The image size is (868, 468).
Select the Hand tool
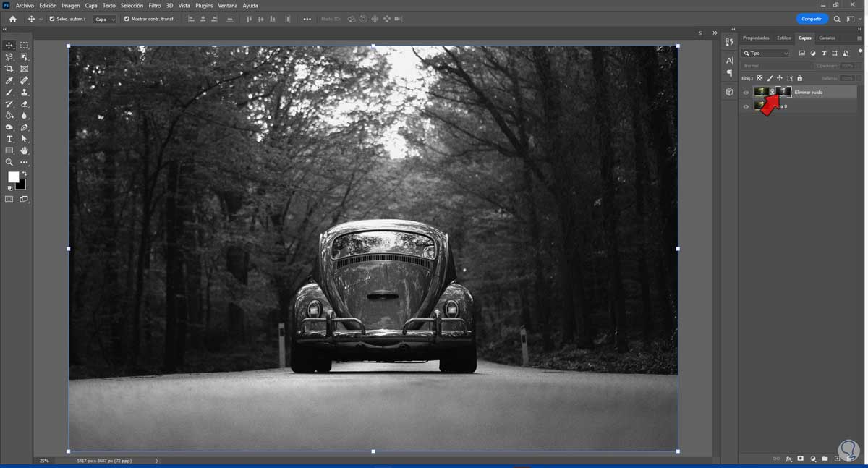24,150
